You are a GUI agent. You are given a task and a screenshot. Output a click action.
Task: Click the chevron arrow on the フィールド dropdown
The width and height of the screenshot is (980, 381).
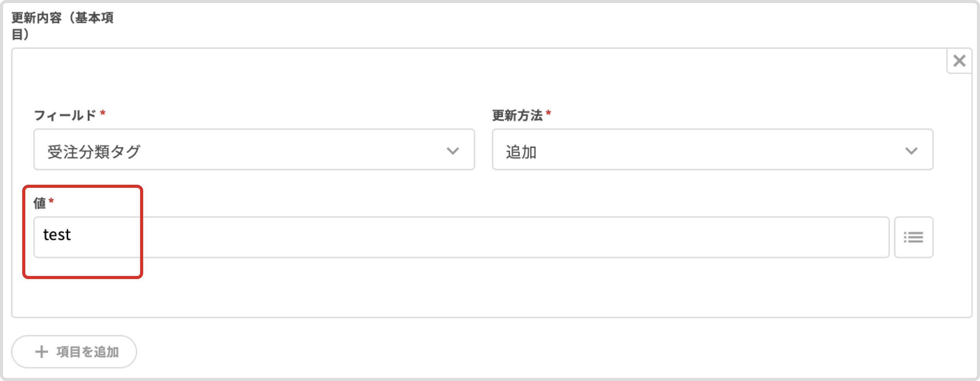tap(452, 151)
